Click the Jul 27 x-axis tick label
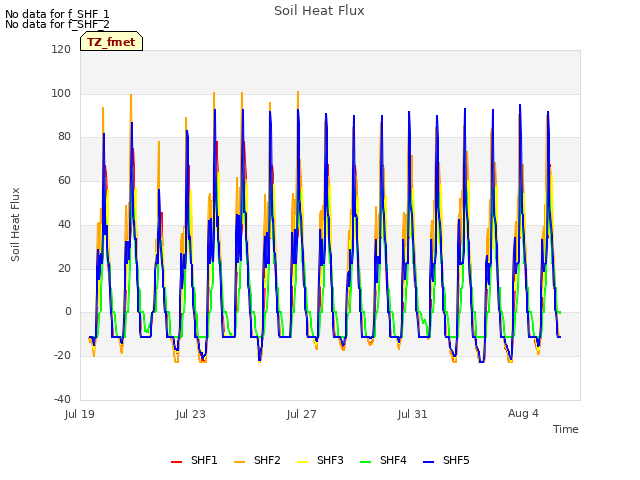This screenshot has height=480, width=640. tap(302, 414)
